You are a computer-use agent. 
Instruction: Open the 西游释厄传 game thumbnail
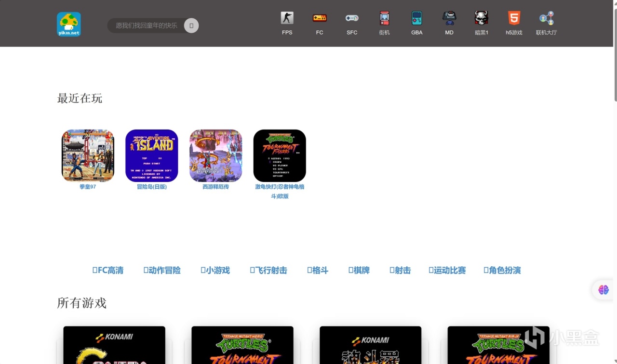click(215, 156)
